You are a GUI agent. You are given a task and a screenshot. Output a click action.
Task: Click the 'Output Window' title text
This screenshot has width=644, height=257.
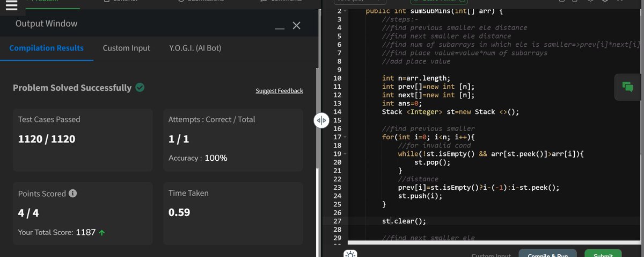pyautogui.click(x=46, y=24)
